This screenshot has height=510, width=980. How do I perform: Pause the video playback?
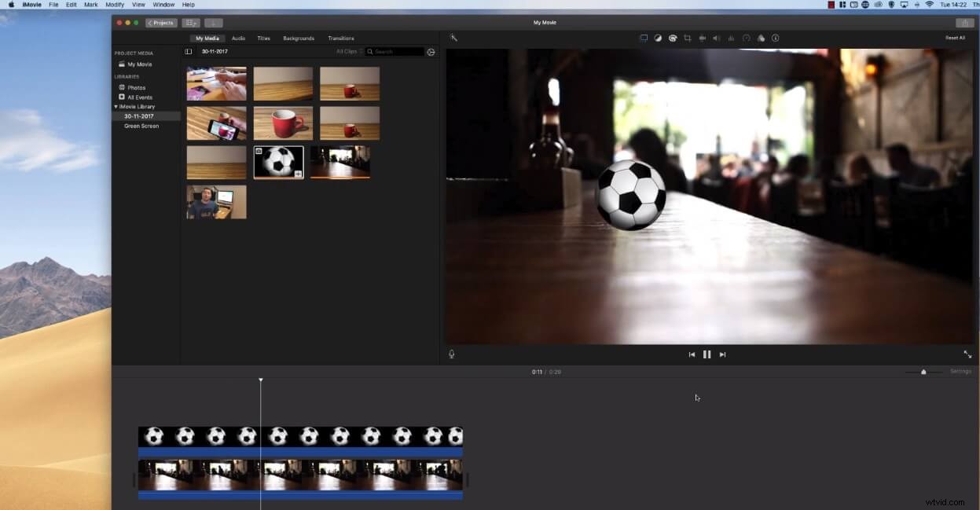click(x=707, y=354)
